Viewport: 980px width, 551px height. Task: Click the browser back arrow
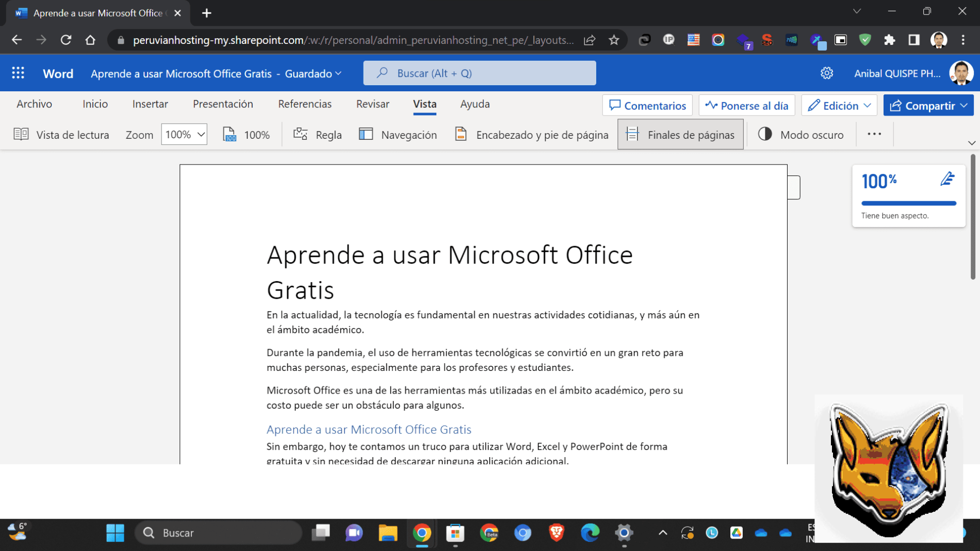pyautogui.click(x=17, y=40)
